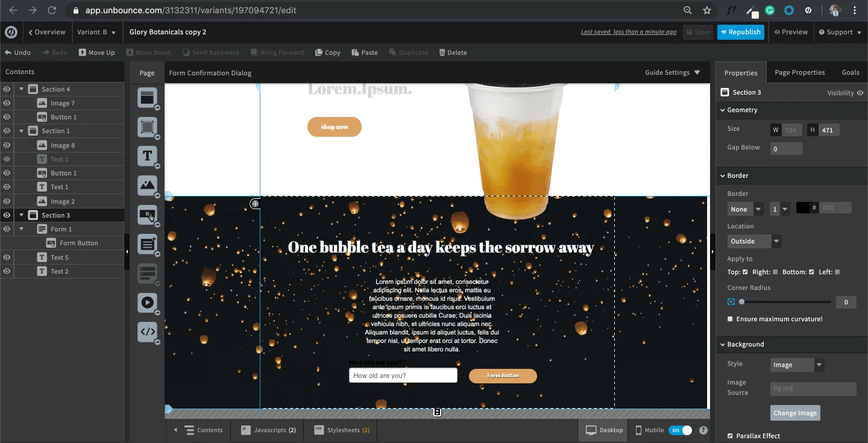The height and width of the screenshot is (443, 868).
Task: Open the Javascripts tab
Action: tap(268, 430)
